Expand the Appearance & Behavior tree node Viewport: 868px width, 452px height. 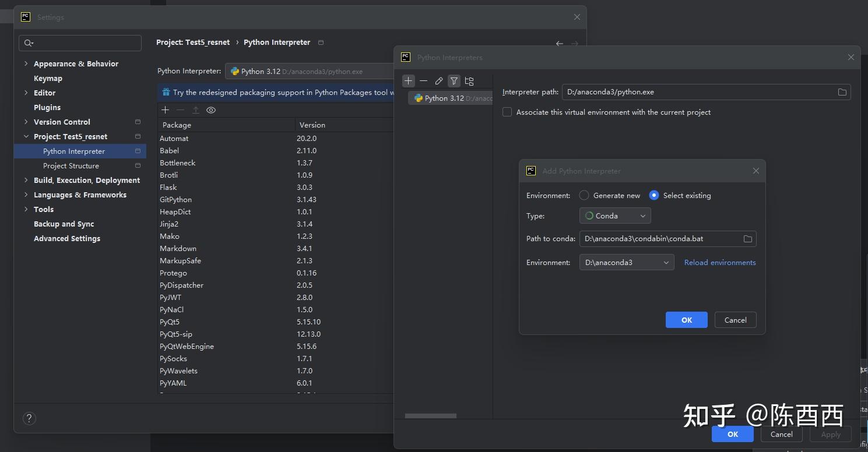pos(26,63)
